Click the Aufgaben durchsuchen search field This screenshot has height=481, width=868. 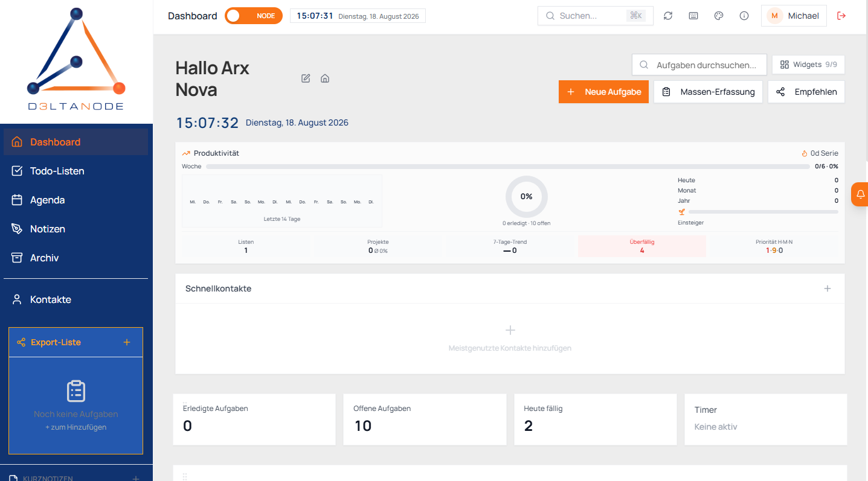[x=699, y=65]
